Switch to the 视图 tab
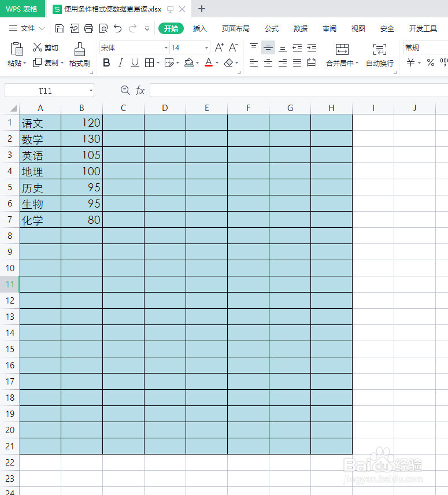Image resolution: width=448 pixels, height=495 pixels. 358,28
